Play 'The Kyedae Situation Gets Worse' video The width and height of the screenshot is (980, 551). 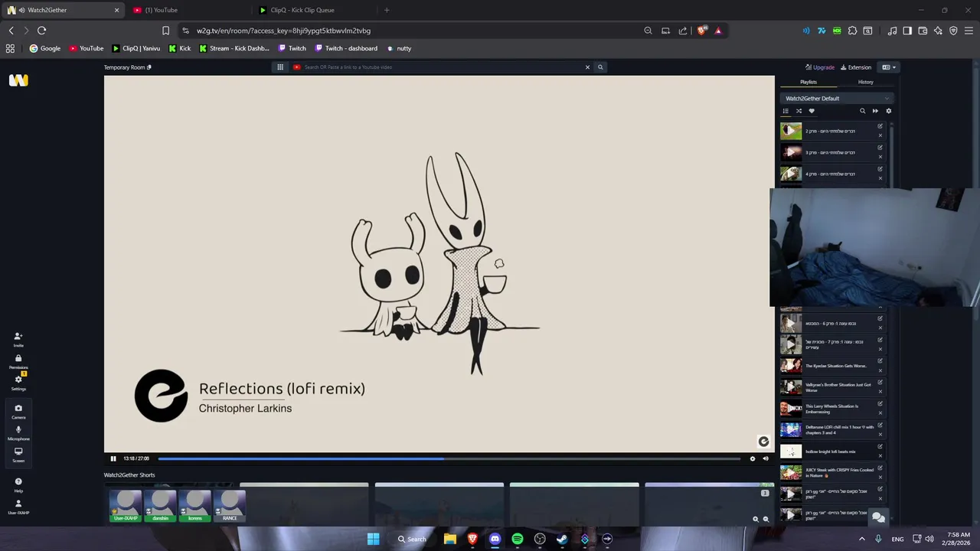pos(791,366)
